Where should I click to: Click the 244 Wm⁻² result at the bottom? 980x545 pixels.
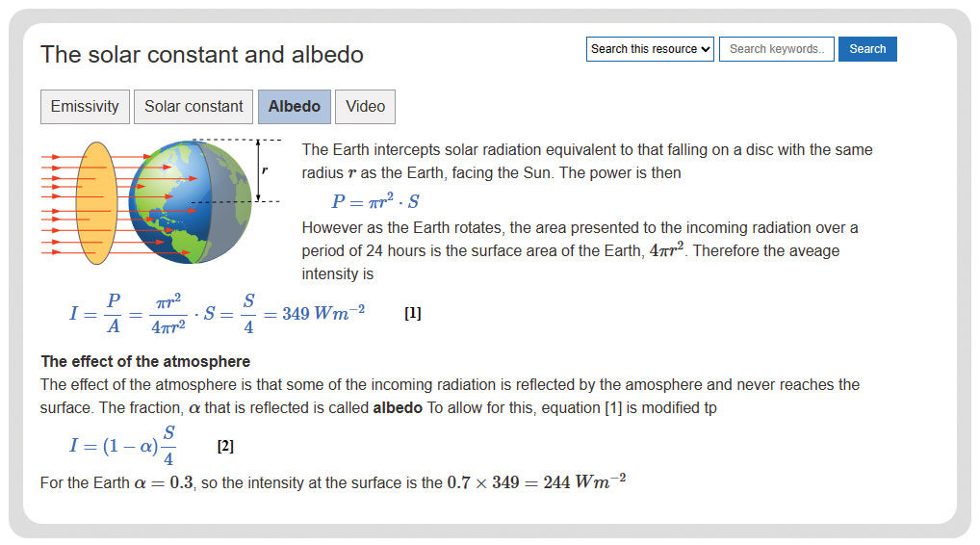(584, 481)
